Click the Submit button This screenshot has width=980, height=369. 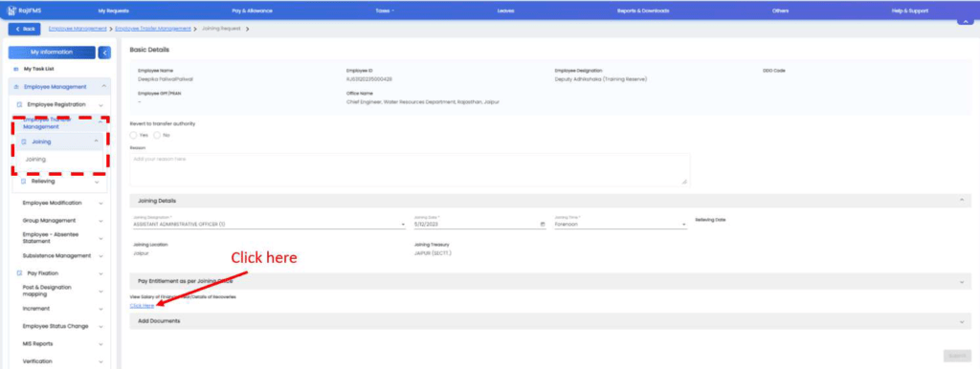(957, 356)
